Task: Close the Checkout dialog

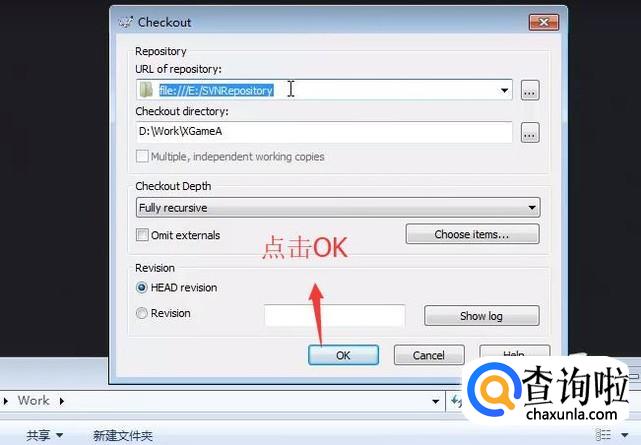Action: click(543, 22)
